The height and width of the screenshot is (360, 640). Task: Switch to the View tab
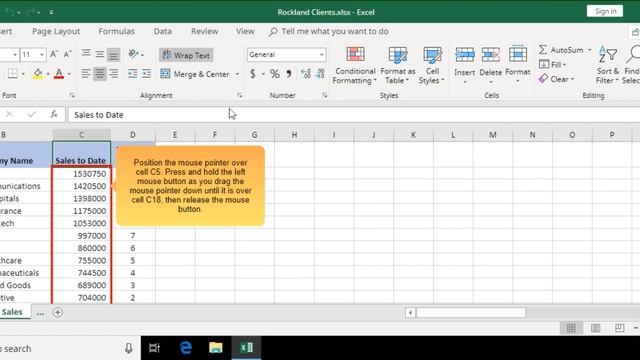245,31
